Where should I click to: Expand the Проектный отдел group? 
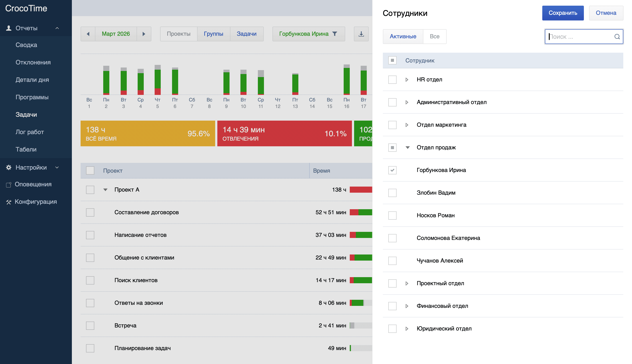click(x=407, y=283)
